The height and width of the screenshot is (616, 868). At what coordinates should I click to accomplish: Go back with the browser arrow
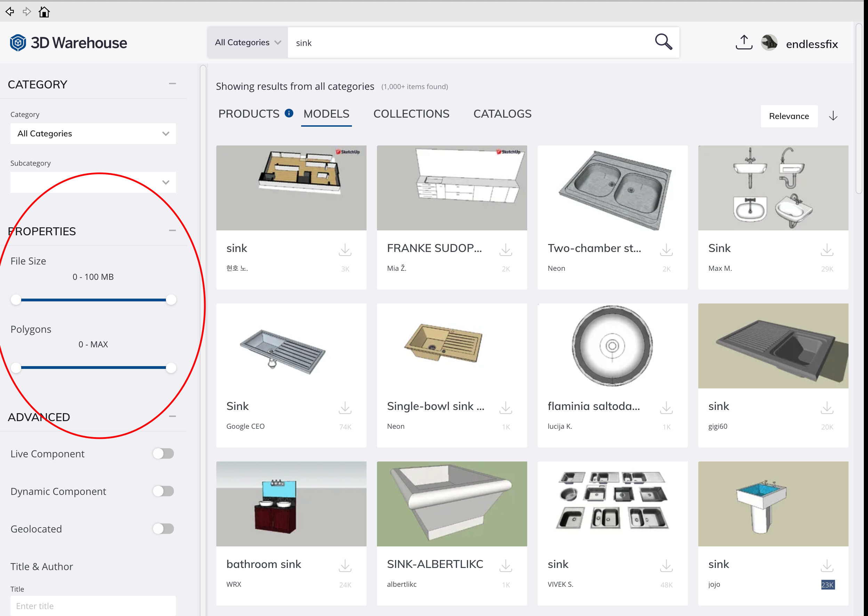coord(10,12)
